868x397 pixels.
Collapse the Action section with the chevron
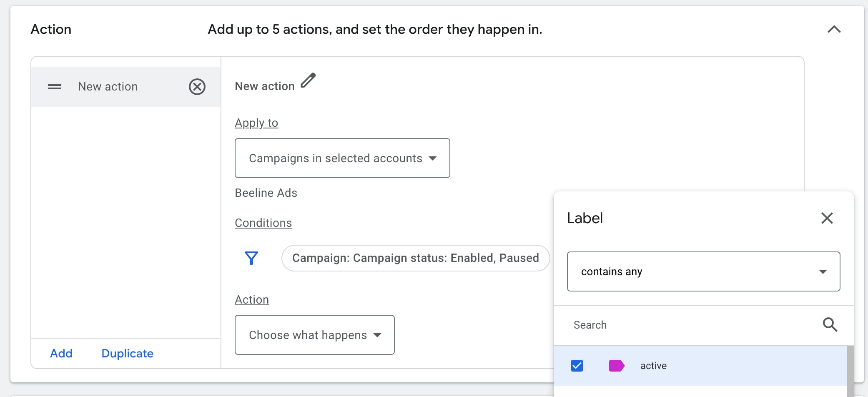pyautogui.click(x=834, y=29)
